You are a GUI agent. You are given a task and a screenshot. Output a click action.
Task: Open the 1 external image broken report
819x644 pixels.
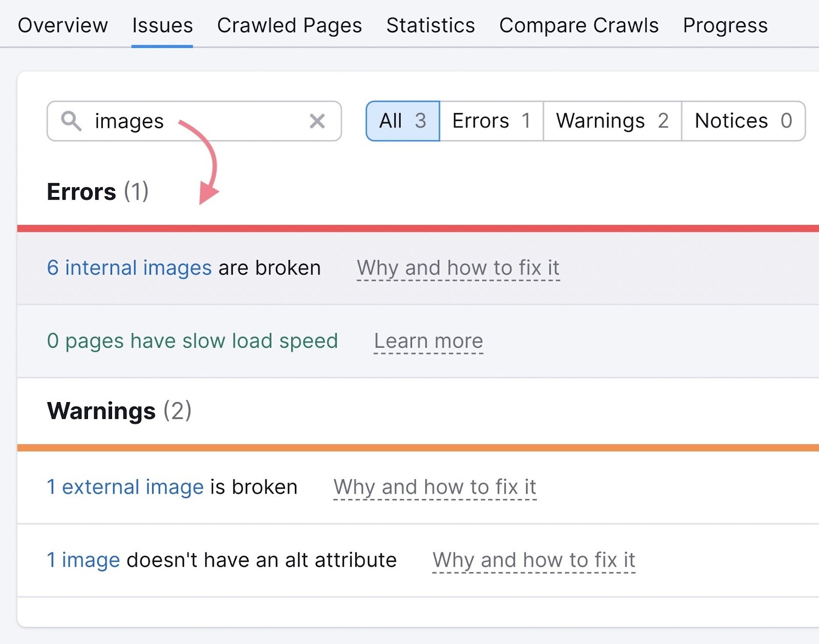point(124,486)
